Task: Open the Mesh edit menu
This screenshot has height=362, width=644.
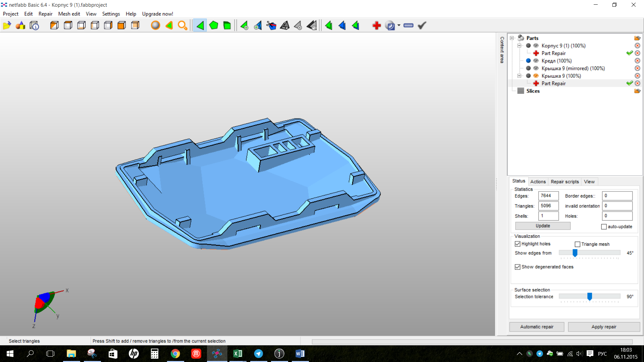Action: [68, 14]
